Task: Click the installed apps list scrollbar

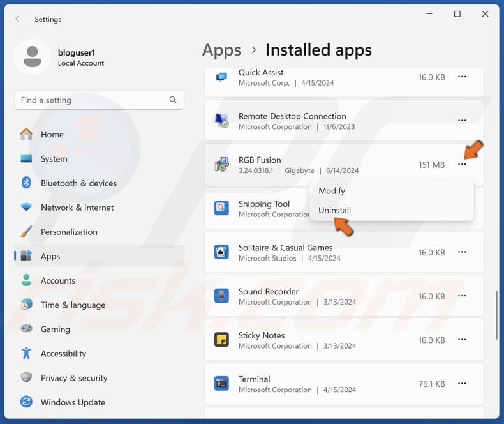Action: point(496,315)
